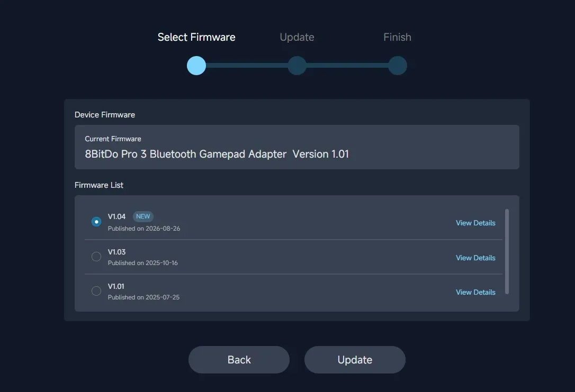Click the V1.03 version text

[116, 252]
